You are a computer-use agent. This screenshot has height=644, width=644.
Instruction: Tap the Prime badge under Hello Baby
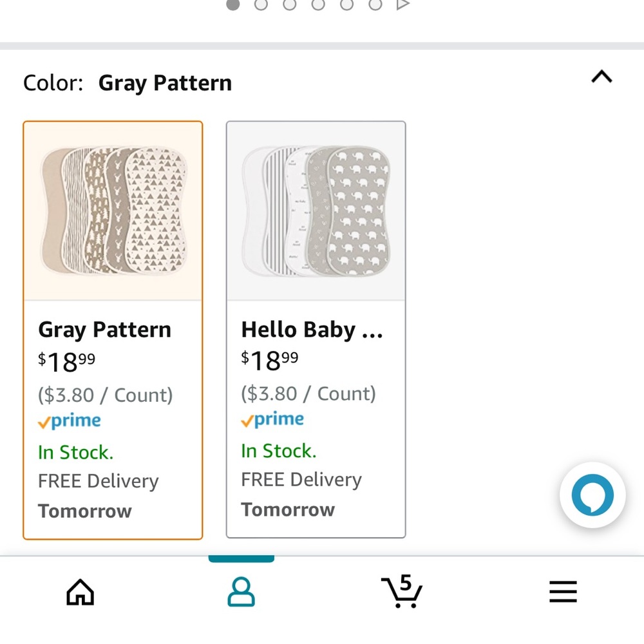272,419
